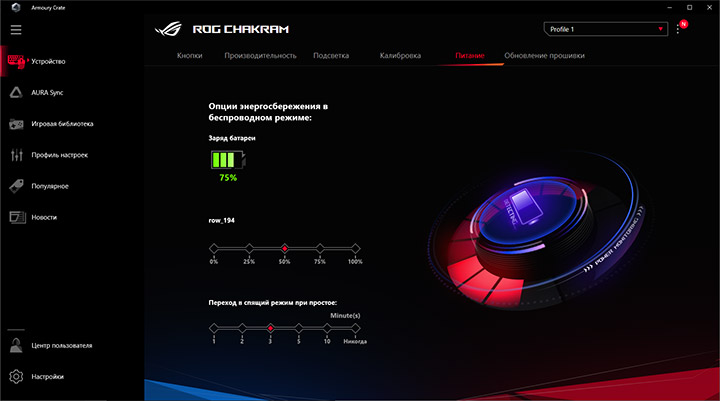Click the Переход в спящий режим при простое label
This screenshot has height=401, width=720.
click(x=273, y=303)
